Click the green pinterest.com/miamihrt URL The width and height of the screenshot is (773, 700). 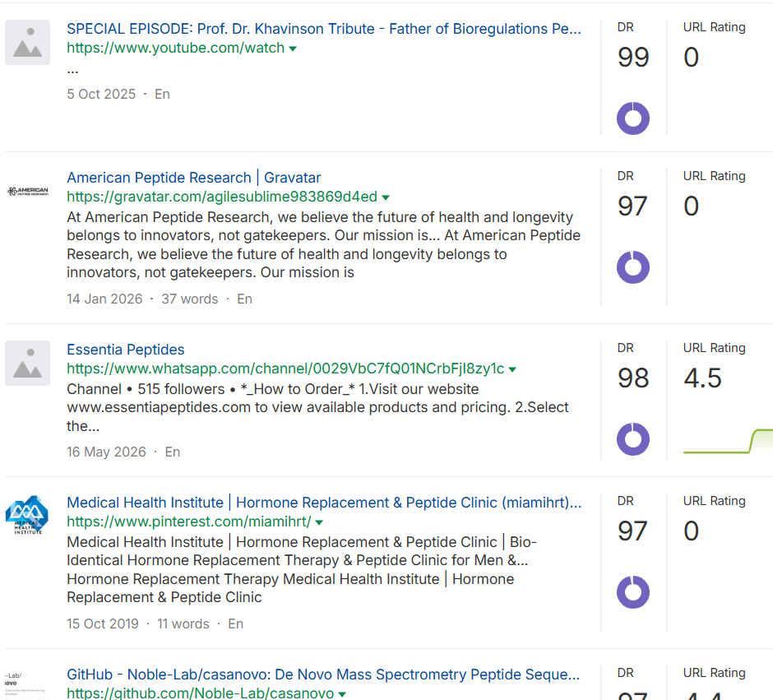pyautogui.click(x=189, y=522)
